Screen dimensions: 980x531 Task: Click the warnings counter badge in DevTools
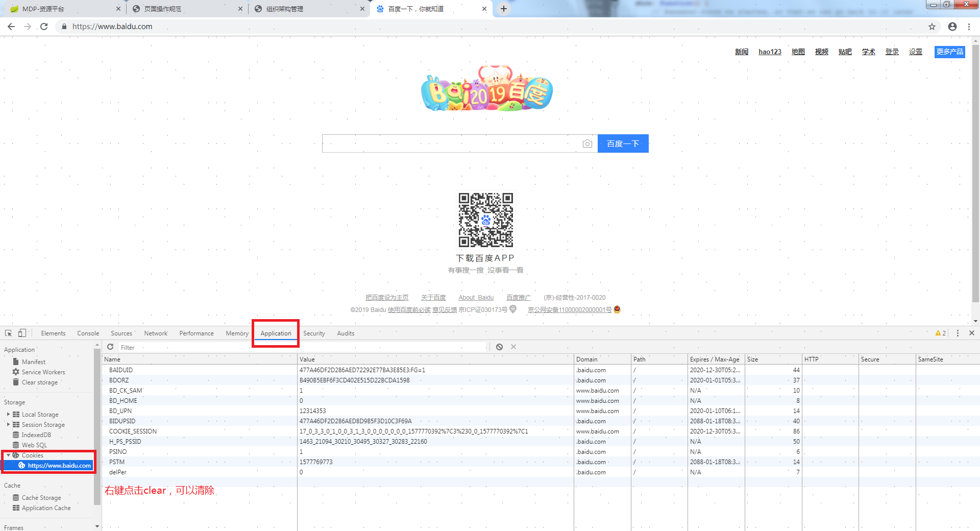[940, 333]
